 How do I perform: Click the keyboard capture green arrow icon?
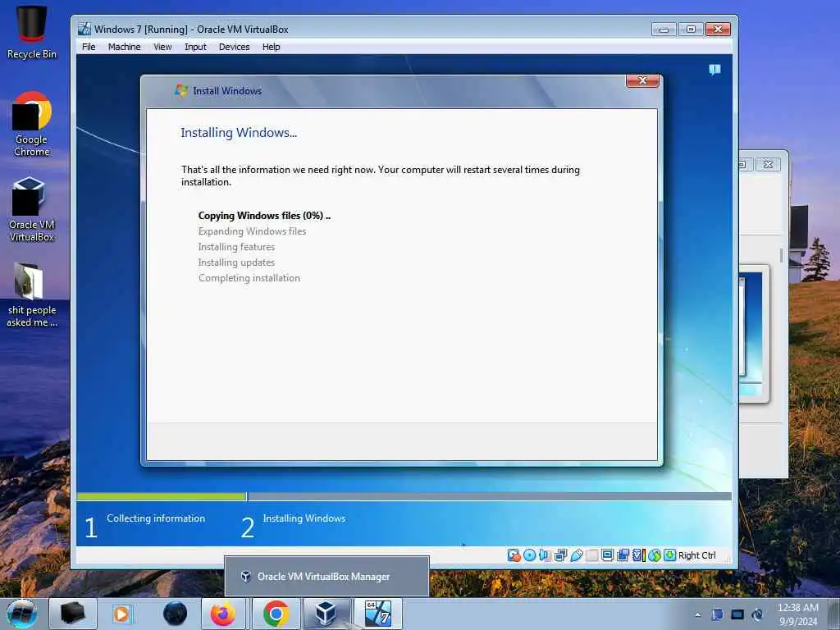(669, 555)
